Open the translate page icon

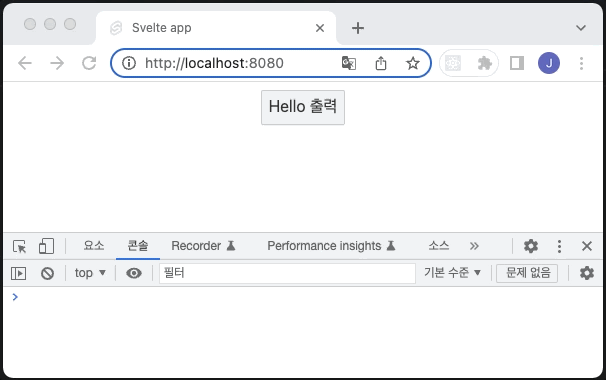[x=349, y=63]
